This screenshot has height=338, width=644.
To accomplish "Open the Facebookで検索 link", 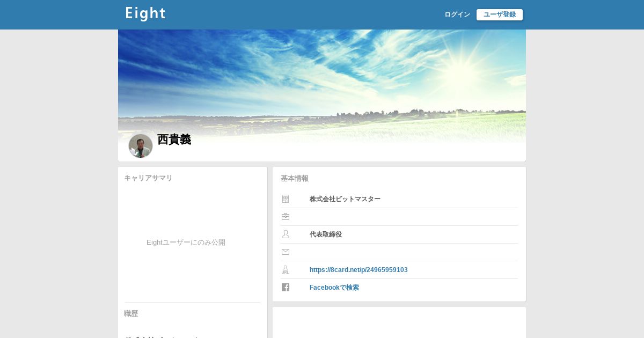I will pos(334,288).
